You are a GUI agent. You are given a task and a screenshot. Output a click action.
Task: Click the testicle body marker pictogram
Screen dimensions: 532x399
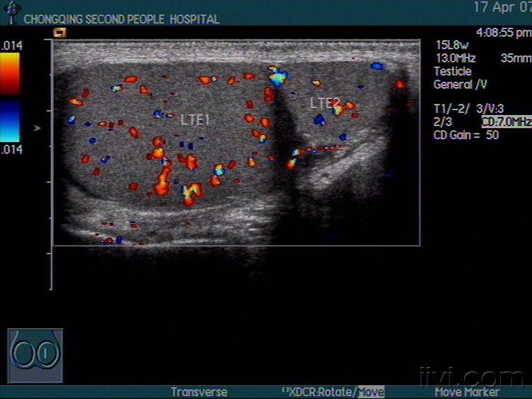pos(35,355)
